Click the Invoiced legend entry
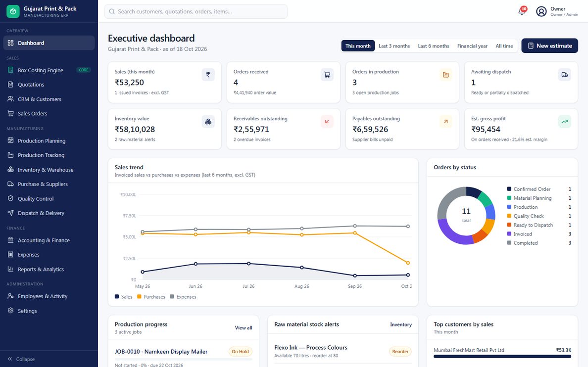 [539, 234]
